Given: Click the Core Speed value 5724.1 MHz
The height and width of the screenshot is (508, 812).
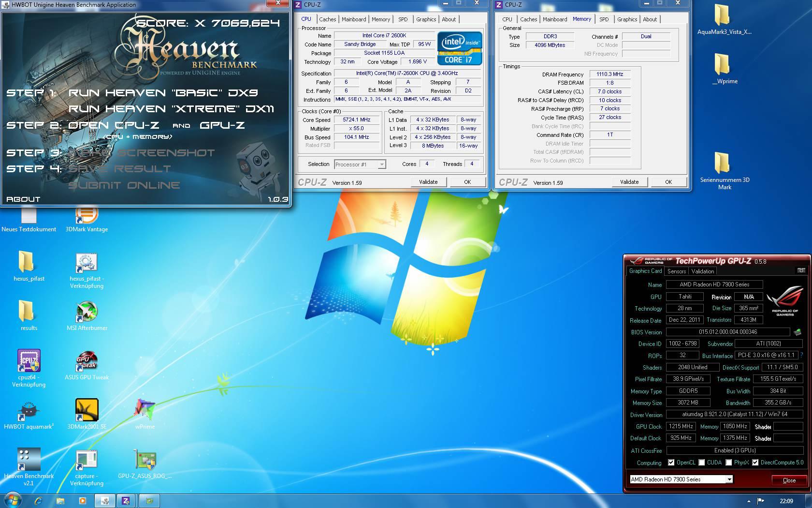Looking at the screenshot, I should 357,120.
